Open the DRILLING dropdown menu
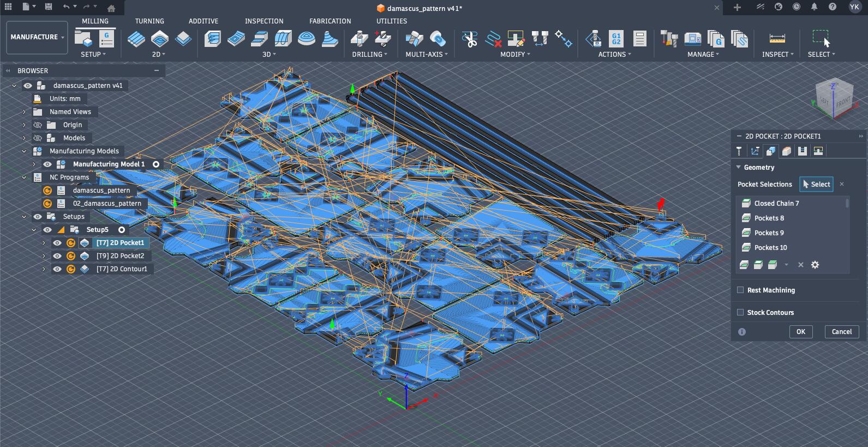The image size is (868, 447). 369,55
